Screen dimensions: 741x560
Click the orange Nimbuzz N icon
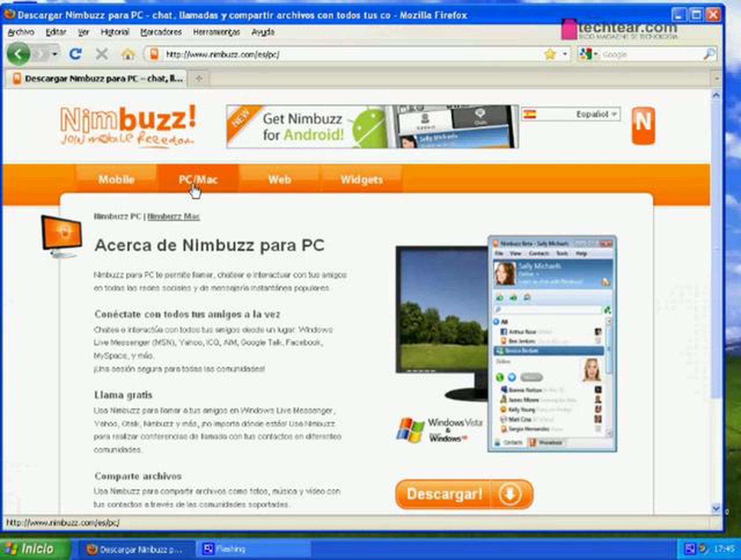click(643, 126)
